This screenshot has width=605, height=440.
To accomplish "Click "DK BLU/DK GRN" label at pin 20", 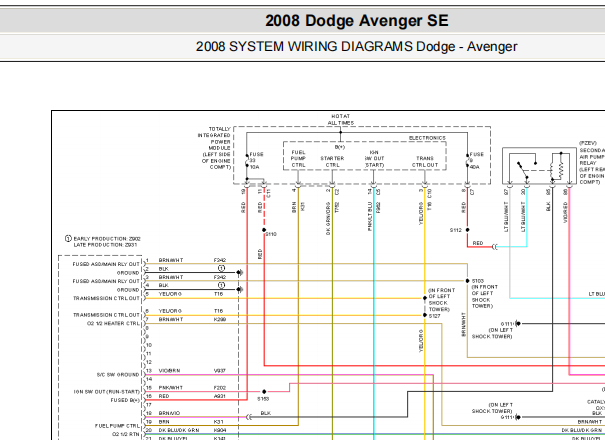I will point(179,430).
